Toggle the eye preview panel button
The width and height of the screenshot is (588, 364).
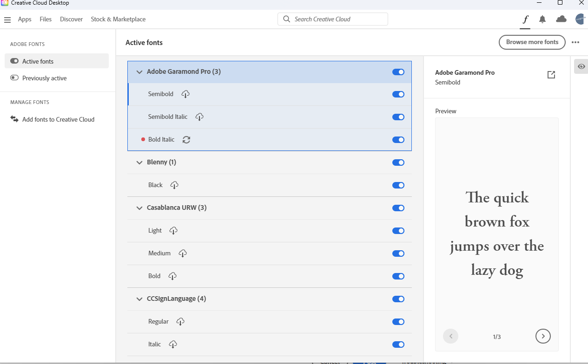coord(581,66)
